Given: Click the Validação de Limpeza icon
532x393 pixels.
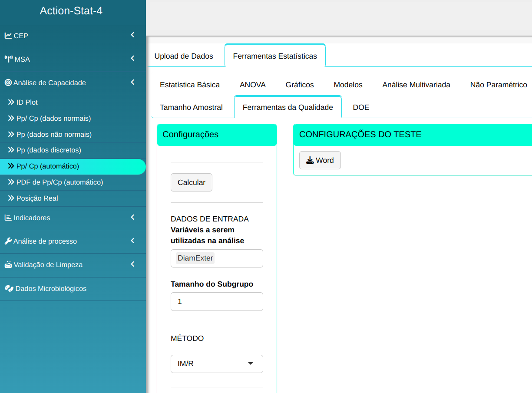Looking at the screenshot, I should point(8,264).
